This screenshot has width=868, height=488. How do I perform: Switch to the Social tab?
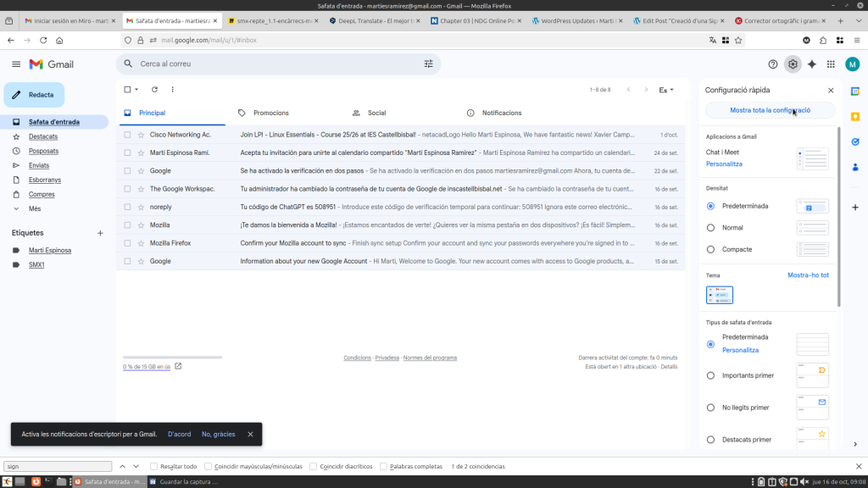pyautogui.click(x=376, y=113)
